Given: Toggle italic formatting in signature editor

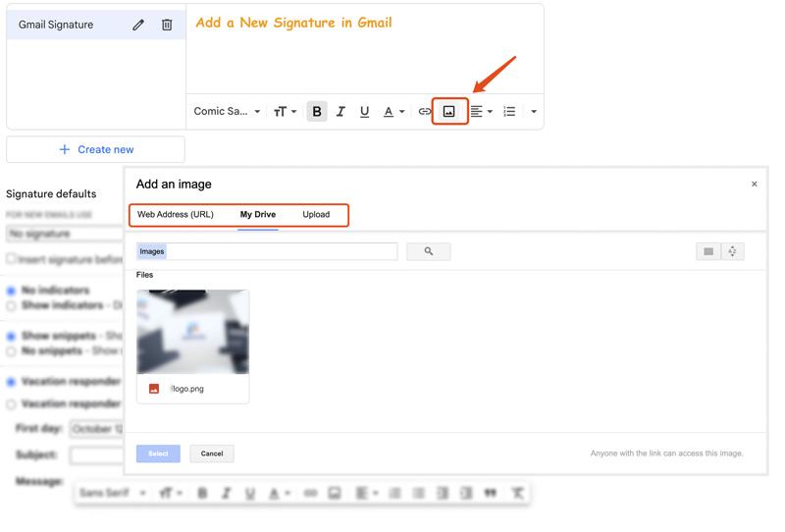Looking at the screenshot, I should (x=340, y=111).
